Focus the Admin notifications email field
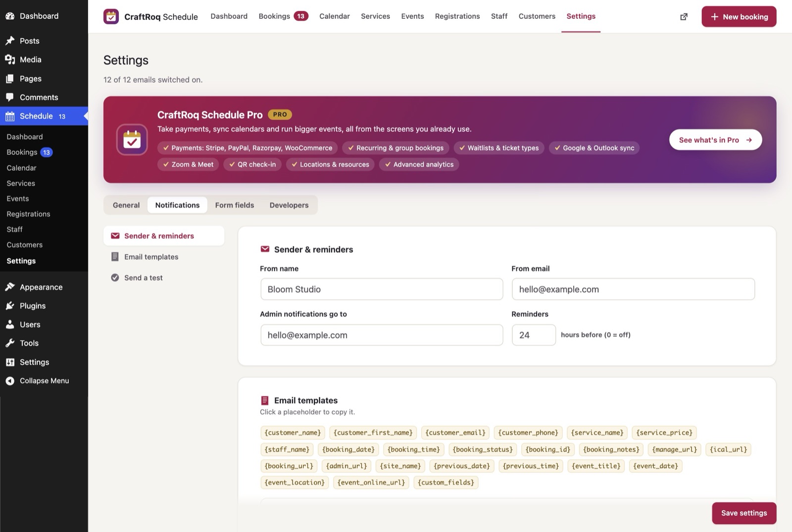 point(382,335)
